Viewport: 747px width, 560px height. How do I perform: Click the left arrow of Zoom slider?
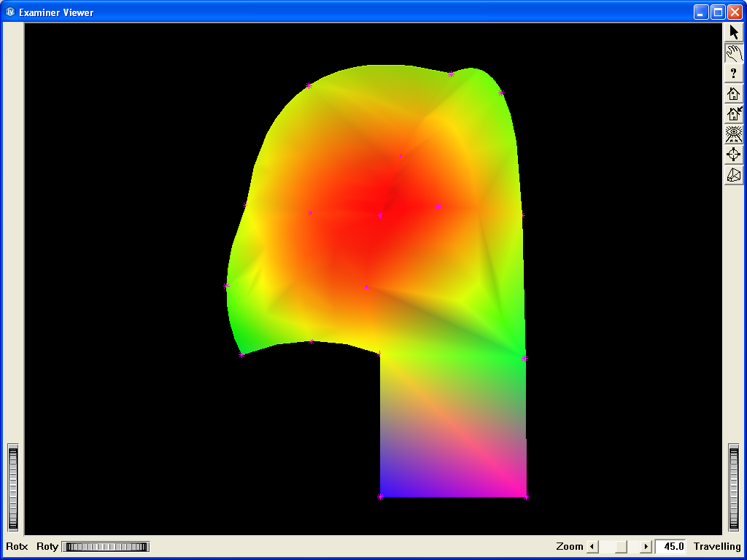(x=592, y=546)
